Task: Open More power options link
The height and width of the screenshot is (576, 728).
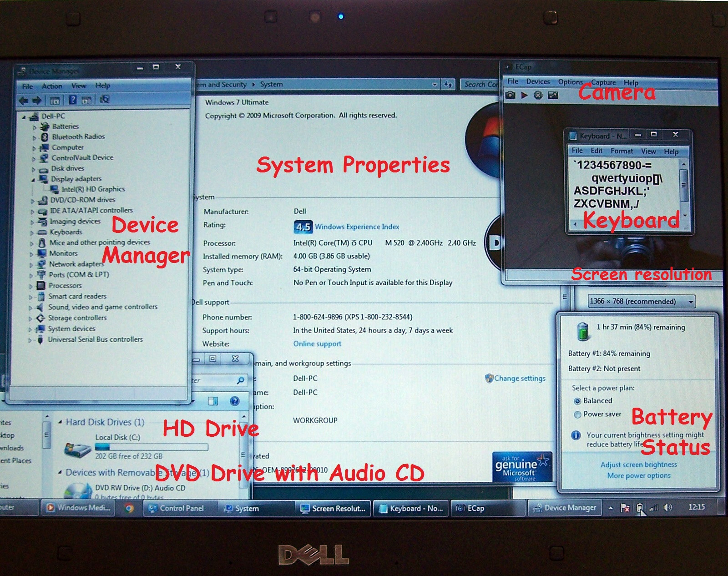Action: (639, 475)
